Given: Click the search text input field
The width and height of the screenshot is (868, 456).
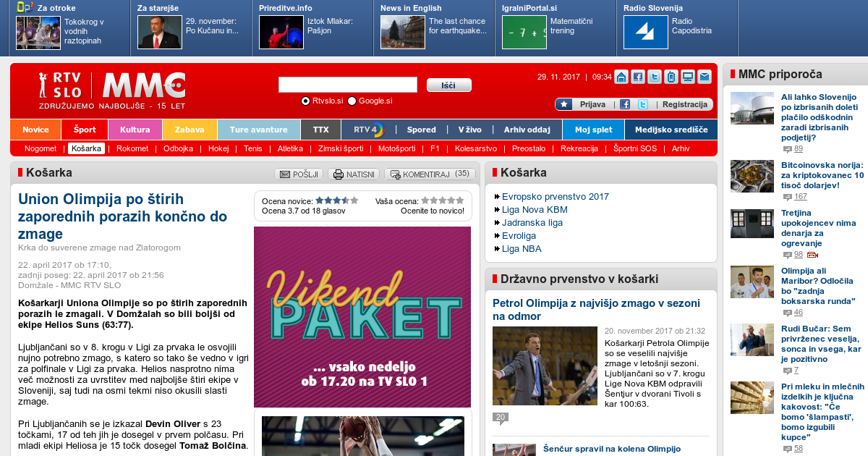Looking at the screenshot, I should coord(347,85).
